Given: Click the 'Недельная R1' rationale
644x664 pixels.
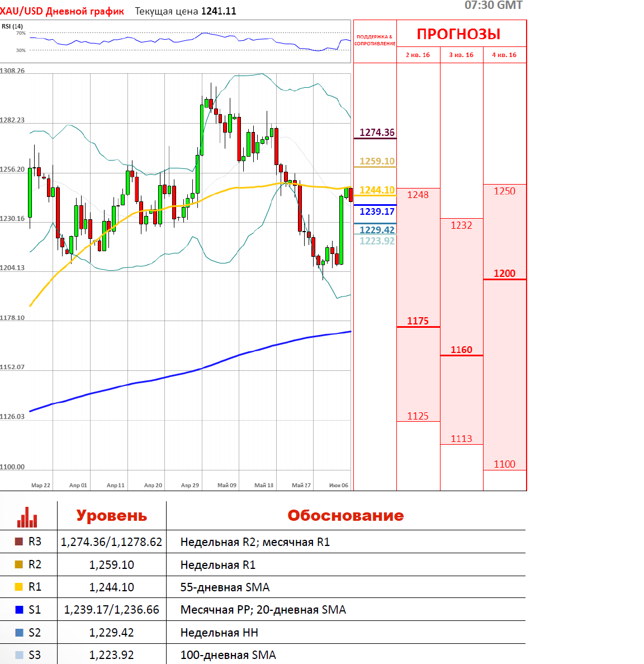Looking at the screenshot, I should (218, 565).
